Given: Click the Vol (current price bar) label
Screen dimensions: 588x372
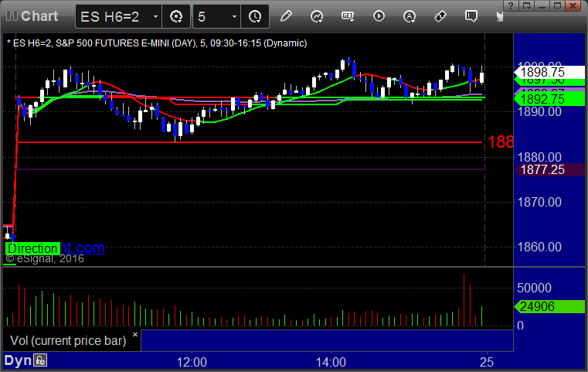Looking at the screenshot, I should pyautogui.click(x=68, y=340).
